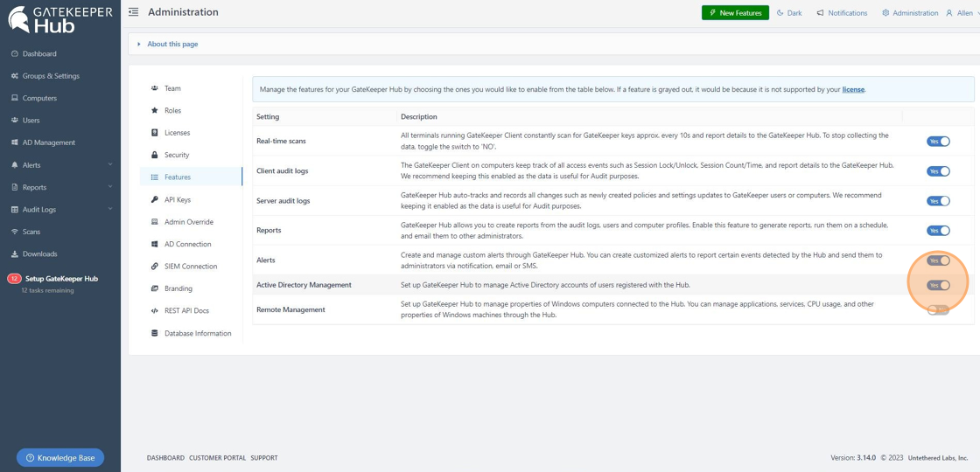Click the Roles star icon
Viewport: 980px width, 472px height.
pos(154,110)
